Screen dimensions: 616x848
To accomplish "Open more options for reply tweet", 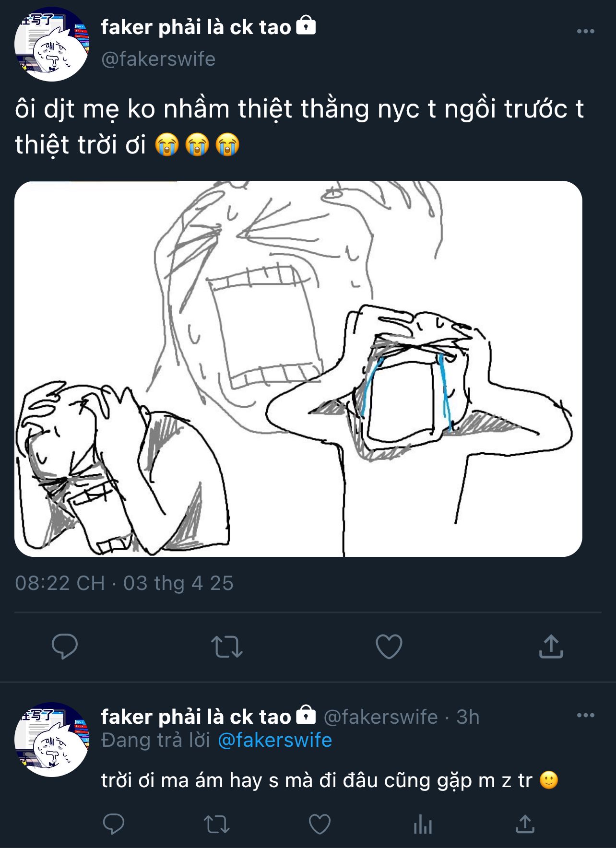I will (585, 715).
